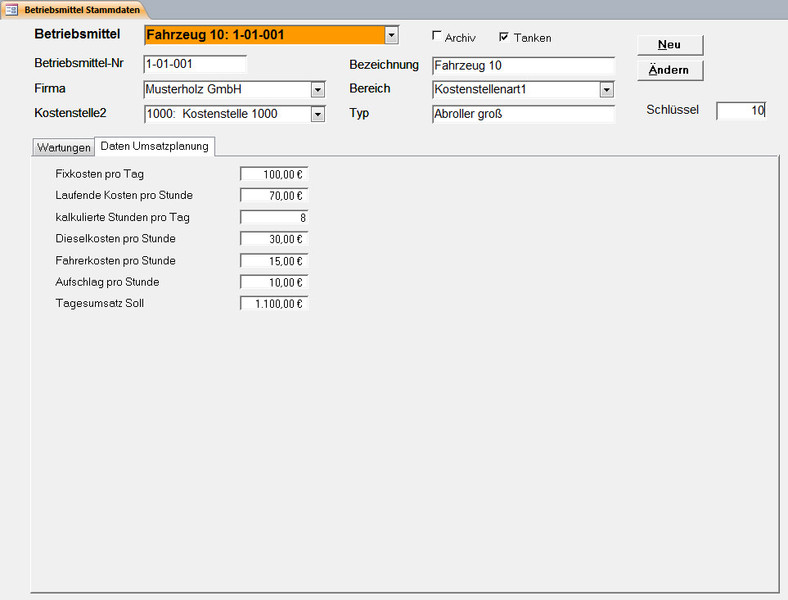Select the Betriebsmittel Stammdaten document tab
Screen dimensions: 788x600
point(74,10)
